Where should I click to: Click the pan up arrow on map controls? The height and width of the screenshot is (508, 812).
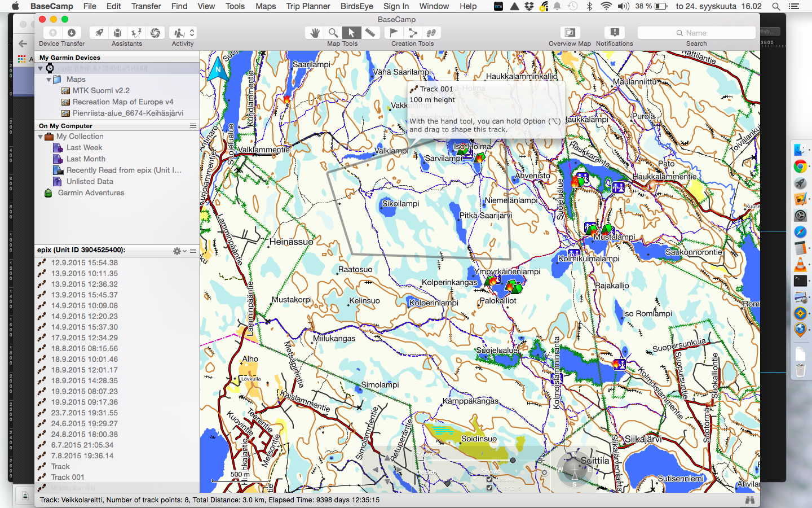[387, 458]
